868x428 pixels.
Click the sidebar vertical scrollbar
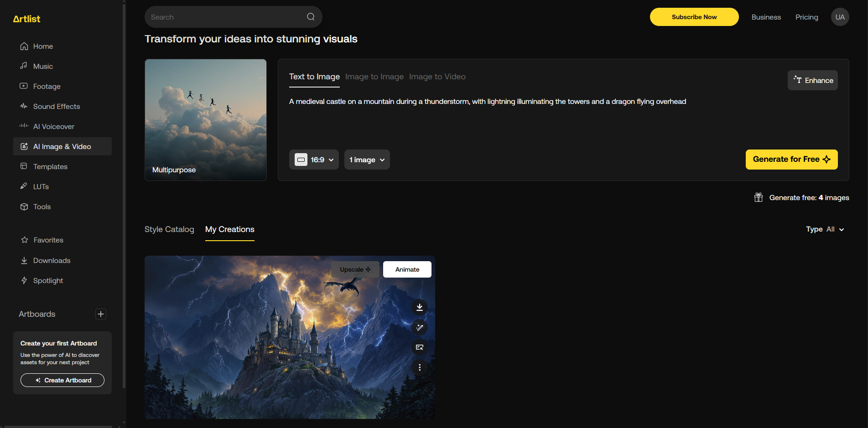[x=124, y=196]
